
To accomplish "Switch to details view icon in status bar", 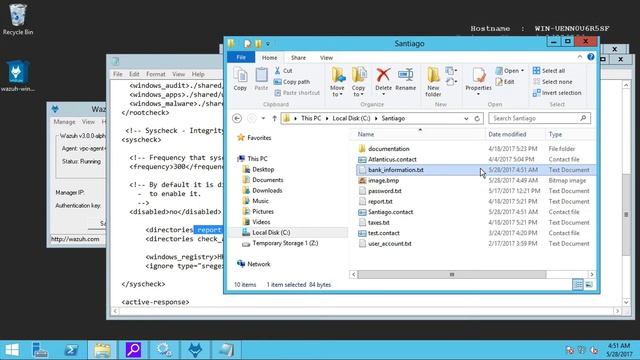I will 578,284.
